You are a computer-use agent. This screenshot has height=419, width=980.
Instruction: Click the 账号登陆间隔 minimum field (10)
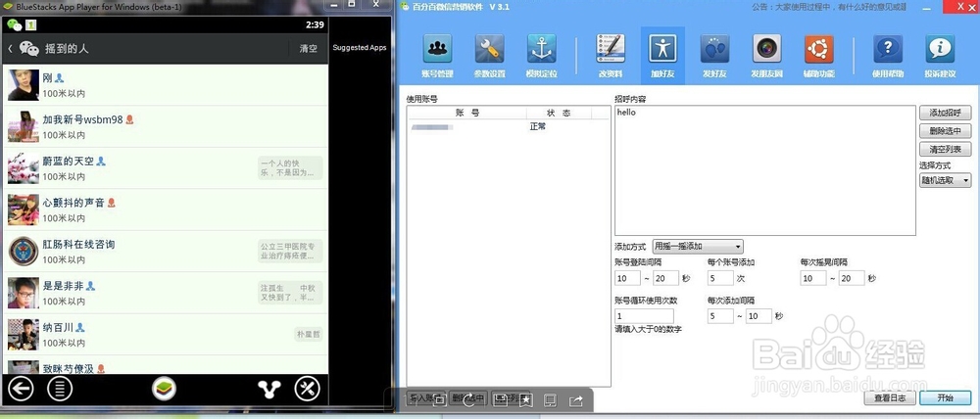click(627, 278)
